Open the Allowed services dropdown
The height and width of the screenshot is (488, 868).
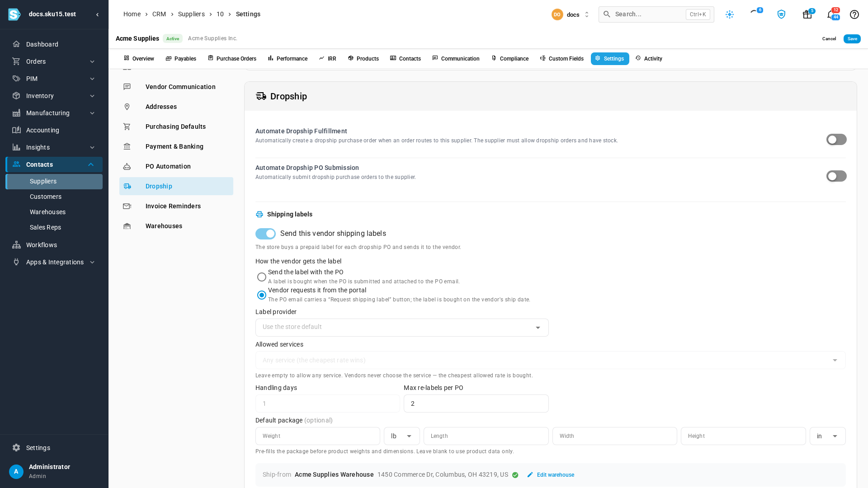(x=550, y=360)
